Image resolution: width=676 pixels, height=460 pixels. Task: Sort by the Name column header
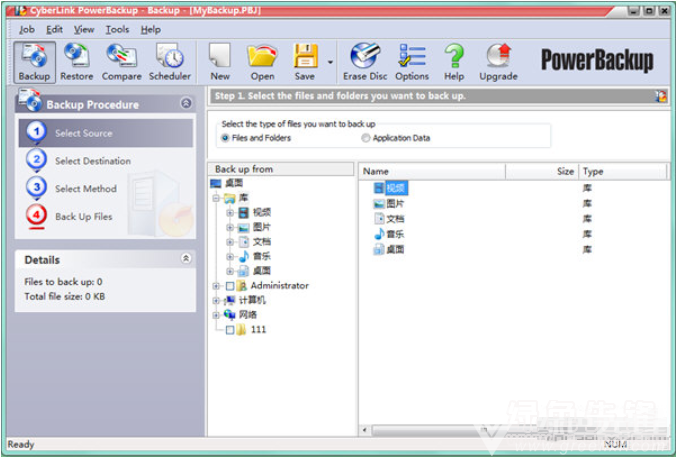(432, 171)
